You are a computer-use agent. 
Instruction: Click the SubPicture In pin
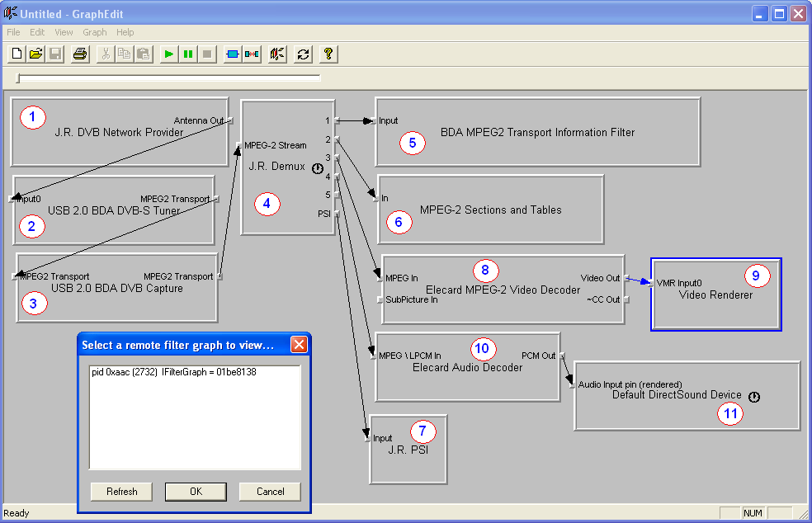tap(380, 299)
